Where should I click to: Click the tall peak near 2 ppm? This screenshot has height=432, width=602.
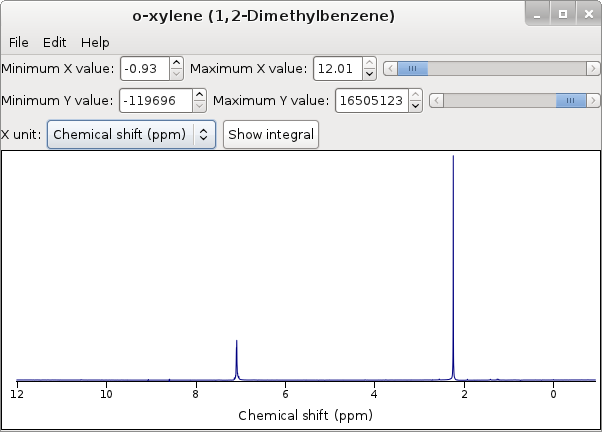[x=453, y=269]
